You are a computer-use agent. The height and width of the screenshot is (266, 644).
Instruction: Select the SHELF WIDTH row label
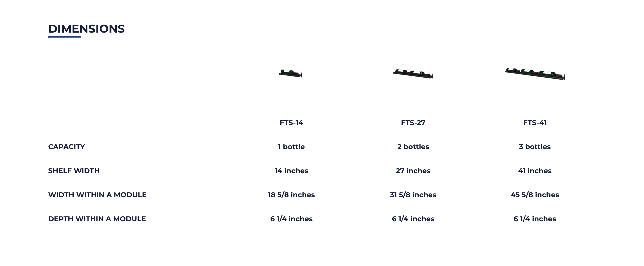(x=74, y=171)
